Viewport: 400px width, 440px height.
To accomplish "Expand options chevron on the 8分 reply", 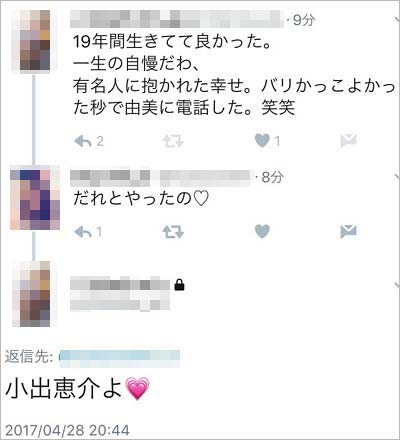I will click(397, 177).
